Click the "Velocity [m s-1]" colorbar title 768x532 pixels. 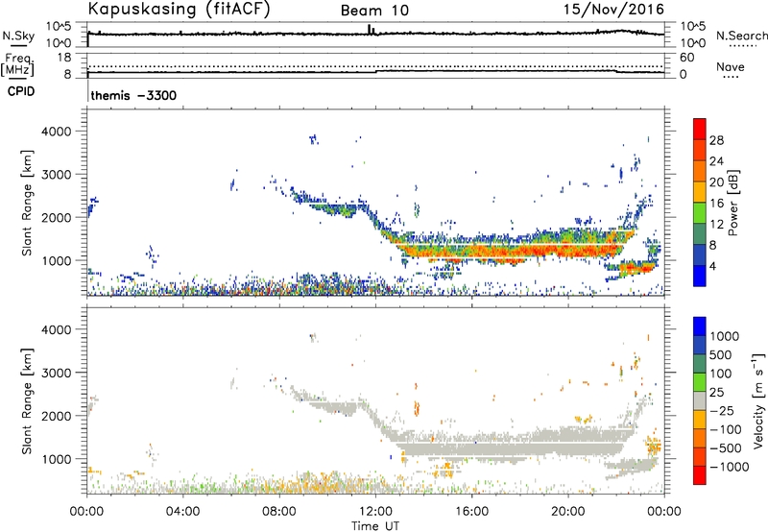758,400
